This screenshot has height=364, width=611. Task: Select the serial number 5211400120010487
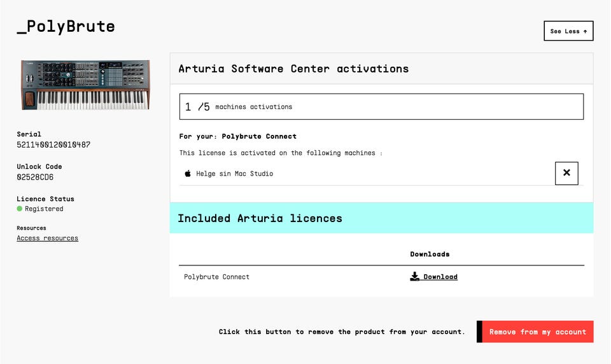(x=53, y=144)
